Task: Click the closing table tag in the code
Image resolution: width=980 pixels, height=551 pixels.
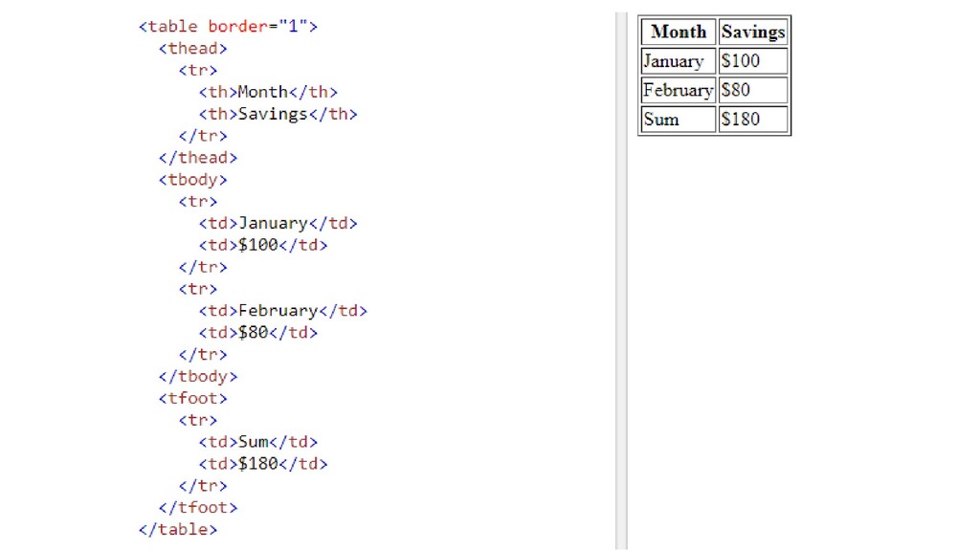Action: point(177,529)
